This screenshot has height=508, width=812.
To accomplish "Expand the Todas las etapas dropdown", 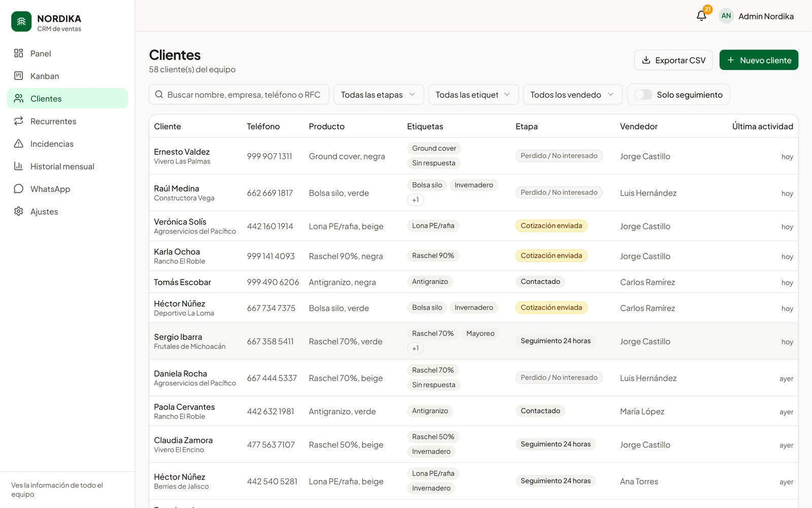I will [379, 94].
